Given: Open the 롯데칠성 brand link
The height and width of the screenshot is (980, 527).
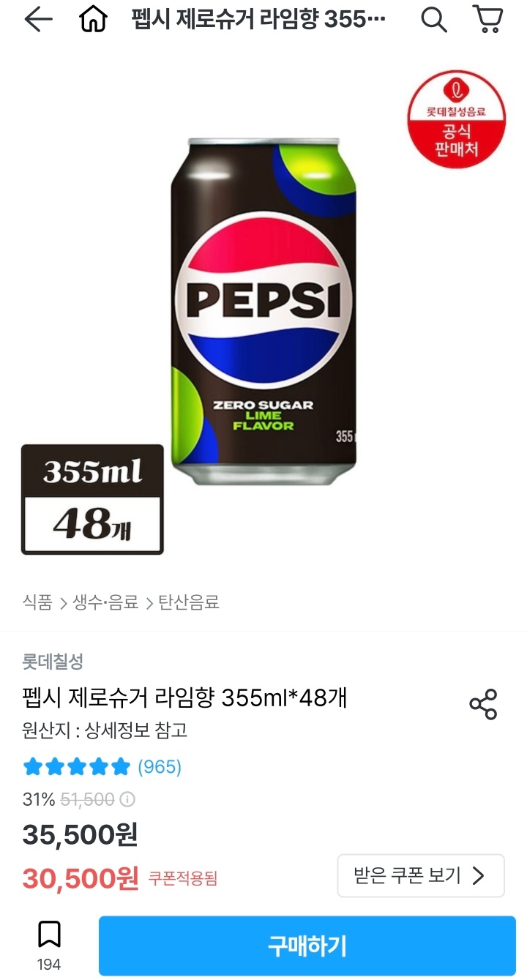Looking at the screenshot, I should (x=53, y=662).
